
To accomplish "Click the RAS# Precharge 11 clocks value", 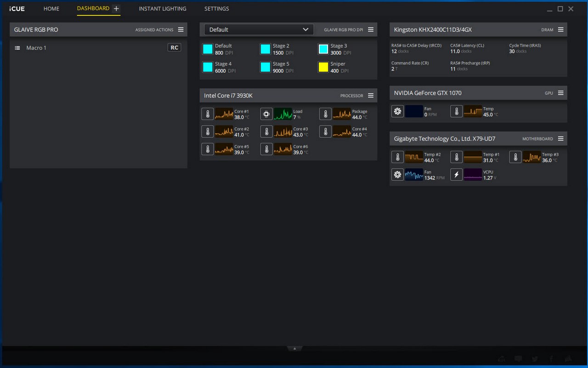I will [459, 69].
